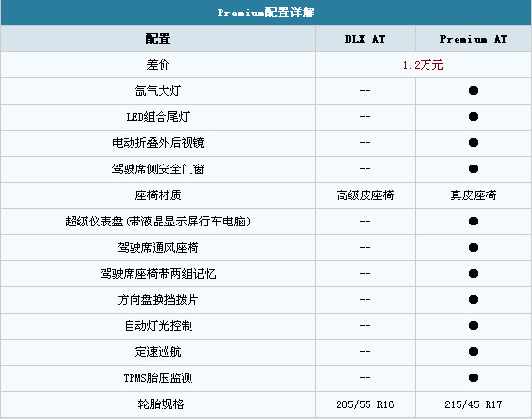Image resolution: width=532 pixels, height=419 pixels.
Task: Select the 真皮座椅 cell
Action: [473, 195]
